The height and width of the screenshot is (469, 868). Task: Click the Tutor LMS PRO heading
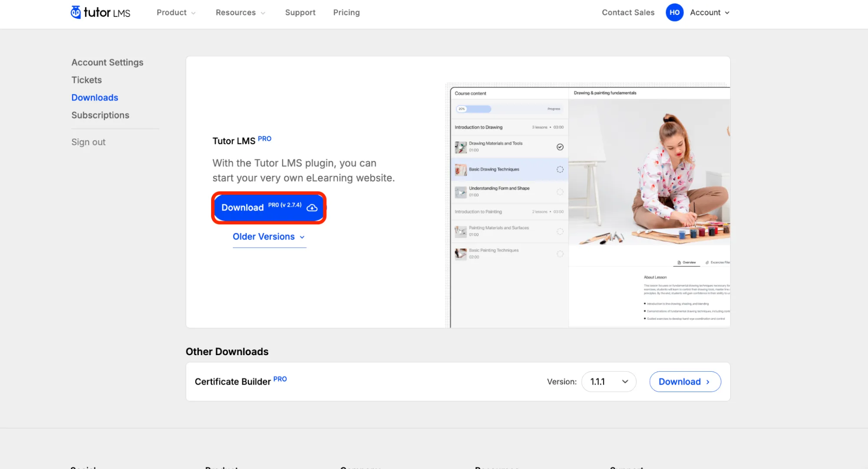point(242,140)
